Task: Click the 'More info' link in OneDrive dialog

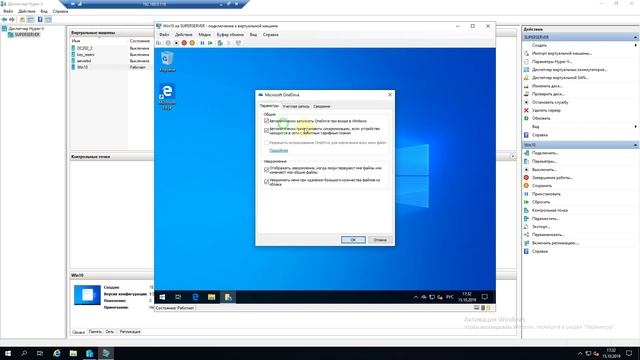Action: 279,151
